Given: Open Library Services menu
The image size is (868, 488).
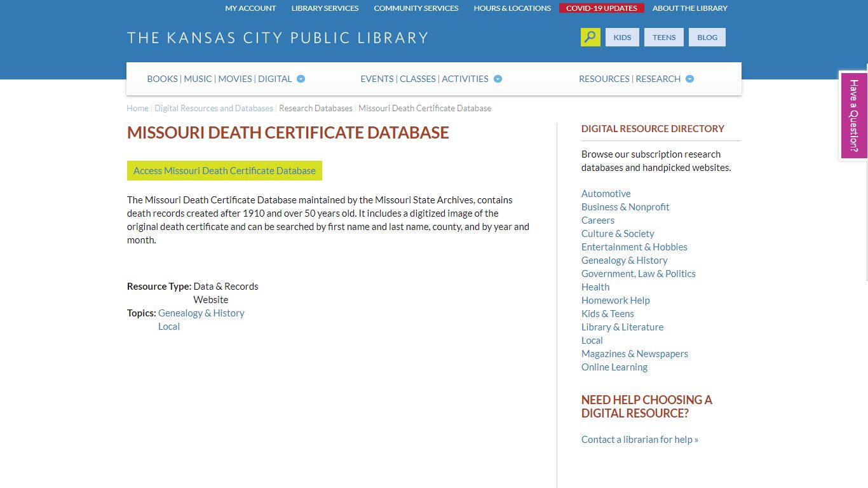Looking at the screenshot, I should (325, 8).
